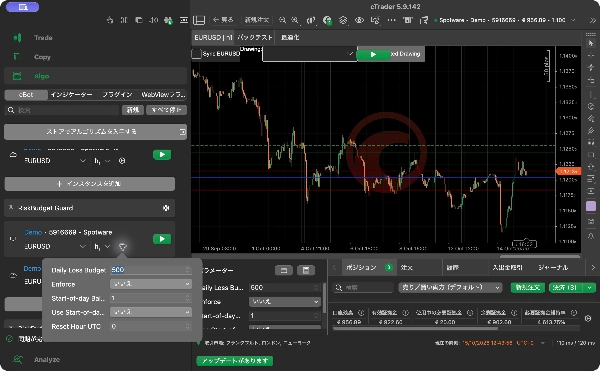
Task: Open the Copy section in sidebar
Action: click(42, 57)
